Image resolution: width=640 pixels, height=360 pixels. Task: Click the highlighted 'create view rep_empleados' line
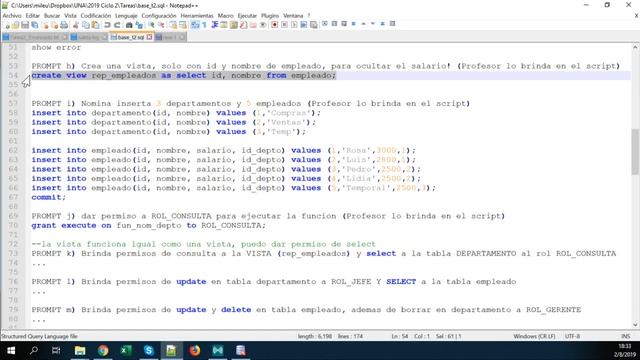pyautogui.click(x=184, y=75)
